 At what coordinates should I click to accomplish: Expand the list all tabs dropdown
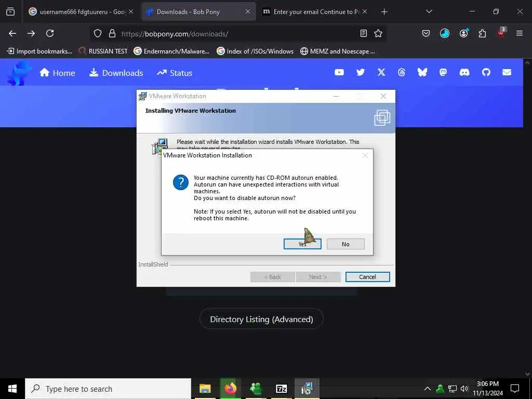point(429,11)
